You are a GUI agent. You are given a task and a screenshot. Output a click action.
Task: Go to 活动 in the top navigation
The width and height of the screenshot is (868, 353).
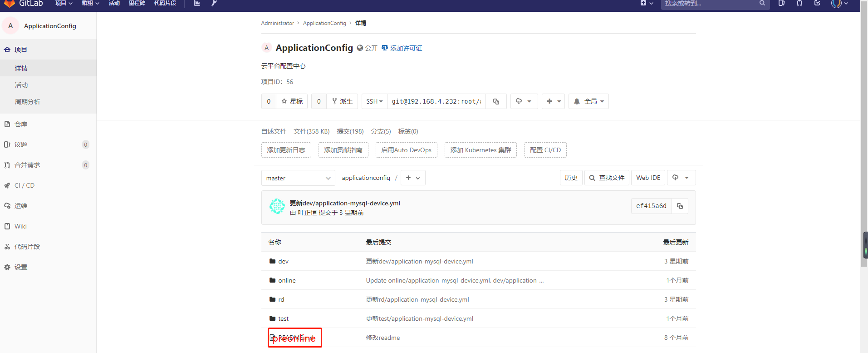(x=114, y=3)
